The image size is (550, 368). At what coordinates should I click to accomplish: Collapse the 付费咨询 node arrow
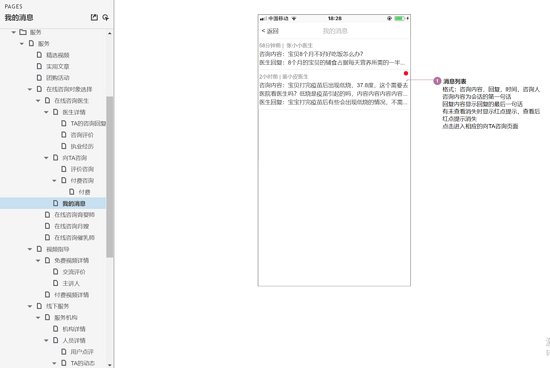click(54, 181)
